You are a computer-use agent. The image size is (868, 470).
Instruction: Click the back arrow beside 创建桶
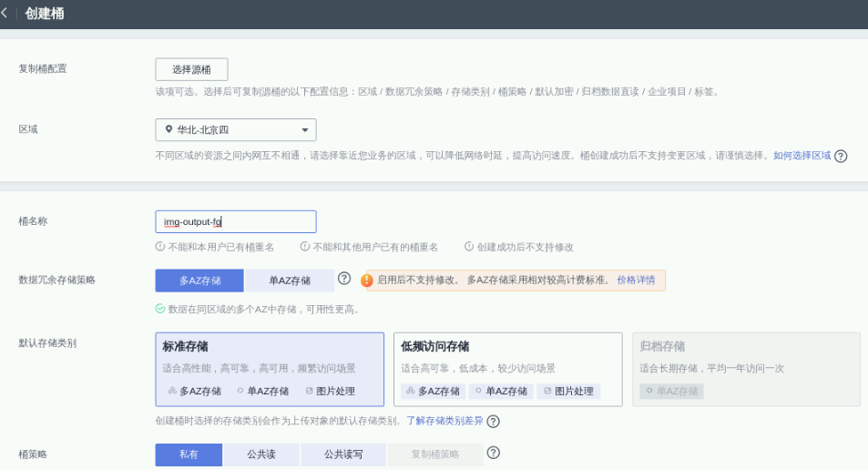pos(5,14)
